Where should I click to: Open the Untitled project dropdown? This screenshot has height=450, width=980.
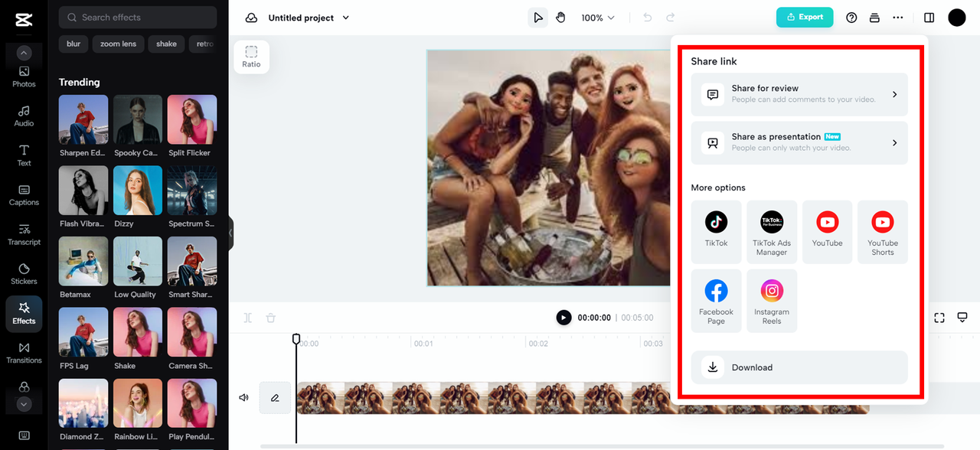click(x=309, y=18)
